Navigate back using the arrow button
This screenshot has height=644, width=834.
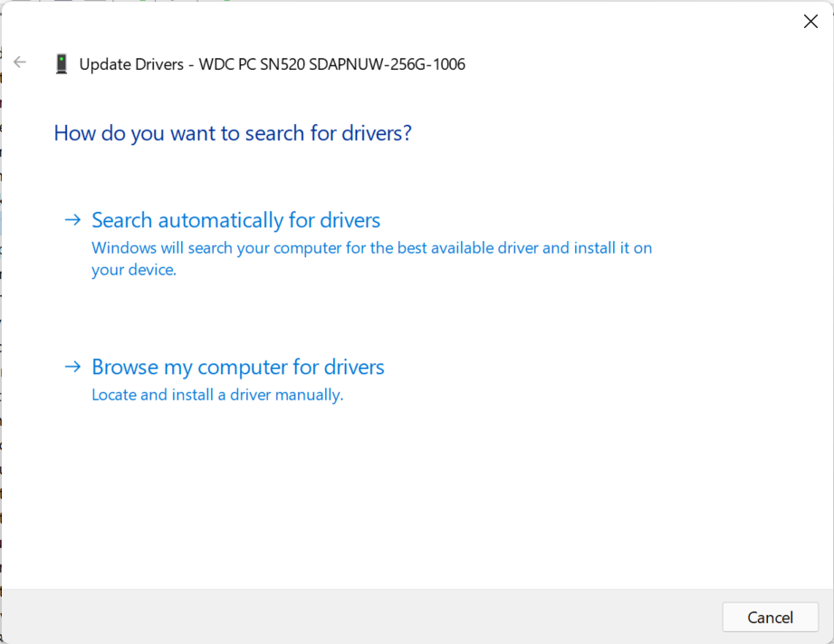pos(20,62)
